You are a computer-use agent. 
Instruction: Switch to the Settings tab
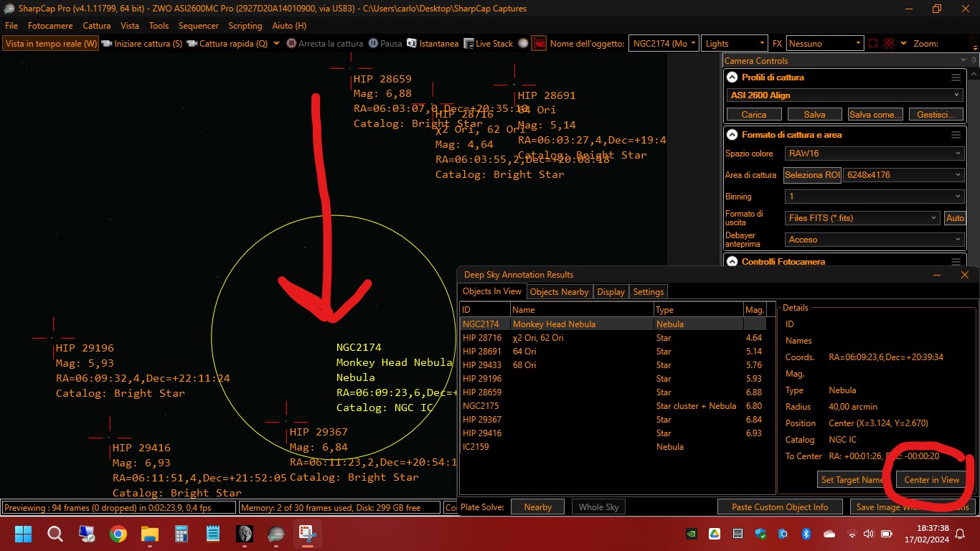tap(649, 292)
